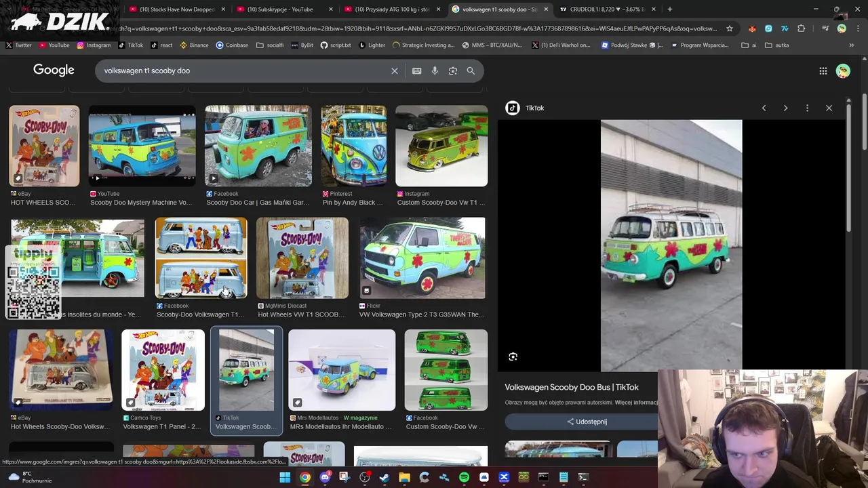Open OBS Studio from the taskbar
The image size is (868, 488).
pos(365,477)
